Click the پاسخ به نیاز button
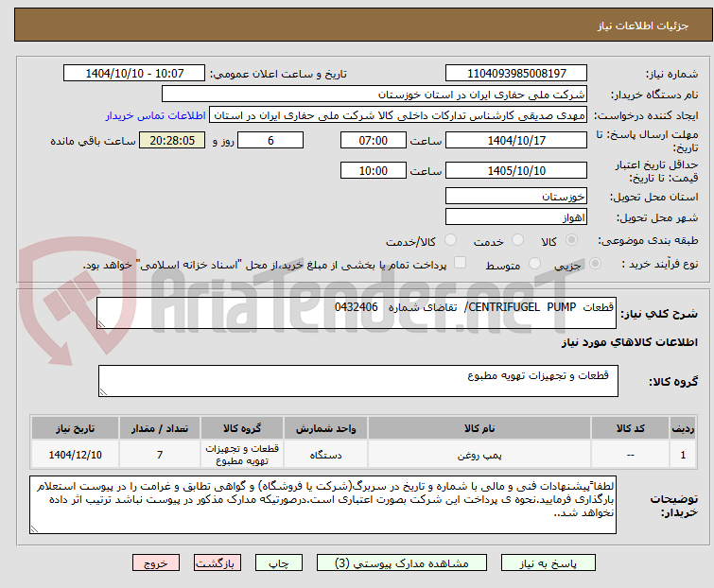 pyautogui.click(x=548, y=563)
